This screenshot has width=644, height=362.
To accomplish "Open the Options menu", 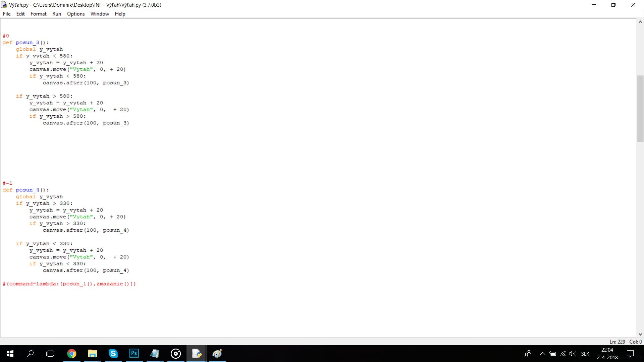I will click(x=76, y=14).
